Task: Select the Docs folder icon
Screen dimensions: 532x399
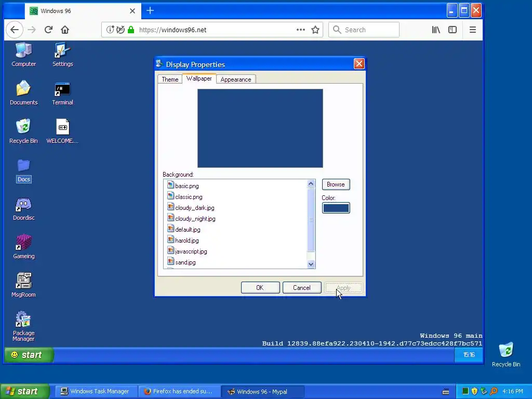Action: point(24,170)
